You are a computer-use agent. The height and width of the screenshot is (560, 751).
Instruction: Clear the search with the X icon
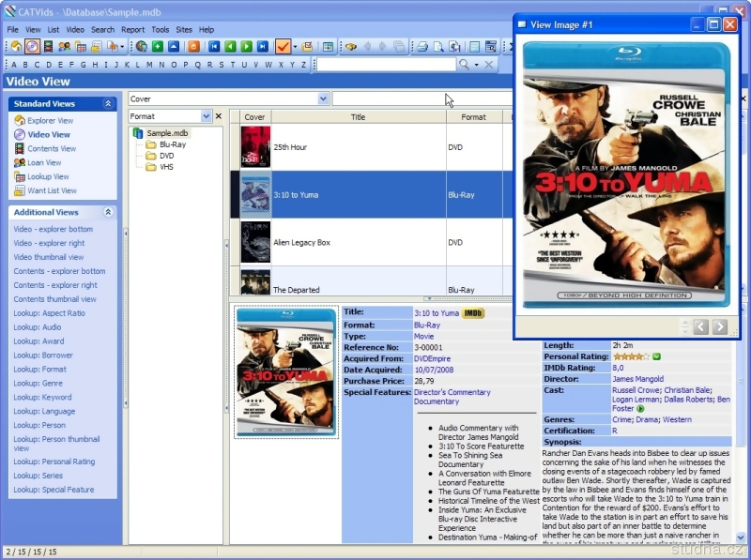[488, 64]
